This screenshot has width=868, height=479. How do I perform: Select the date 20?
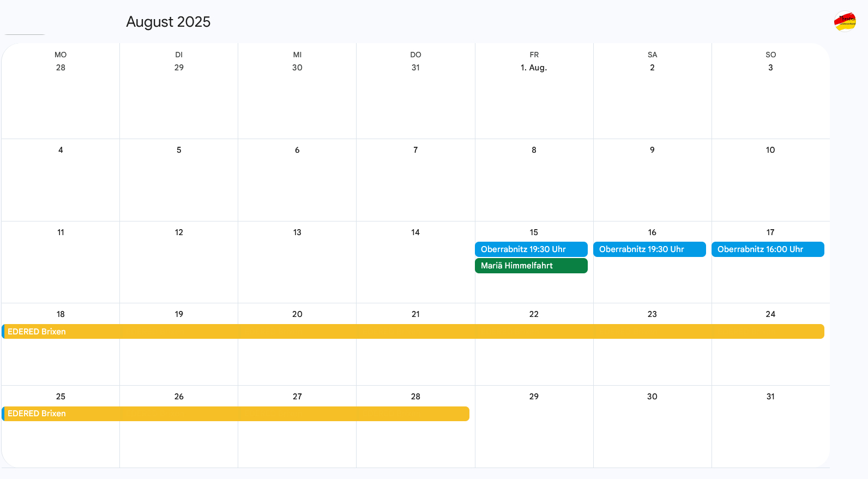pyautogui.click(x=297, y=314)
